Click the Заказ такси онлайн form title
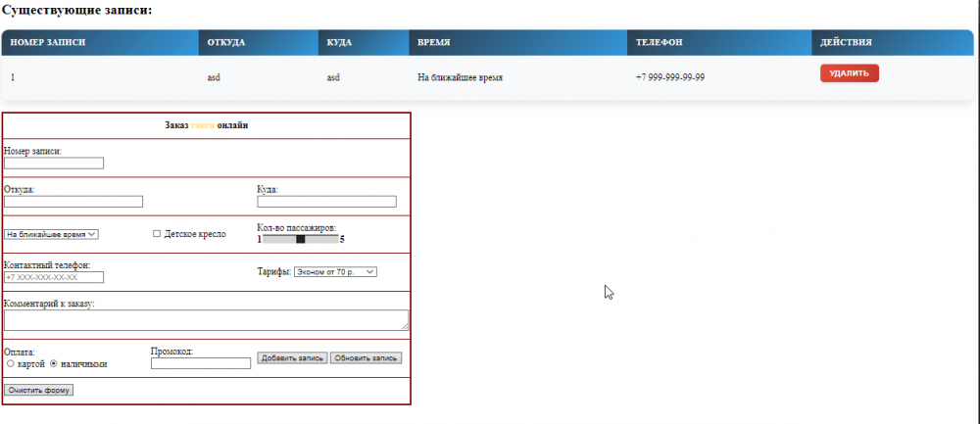 [x=206, y=125]
